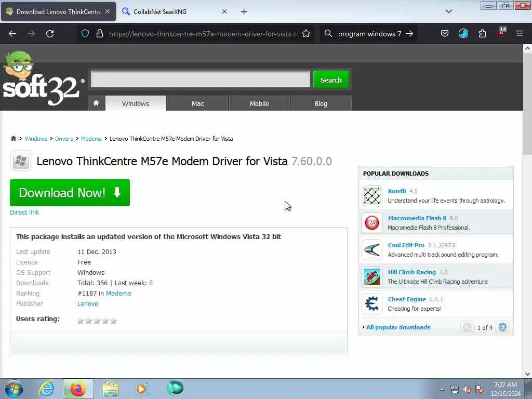Image resolution: width=532 pixels, height=399 pixels.
Task: Open the Soft32 home icon tab
Action: click(96, 103)
